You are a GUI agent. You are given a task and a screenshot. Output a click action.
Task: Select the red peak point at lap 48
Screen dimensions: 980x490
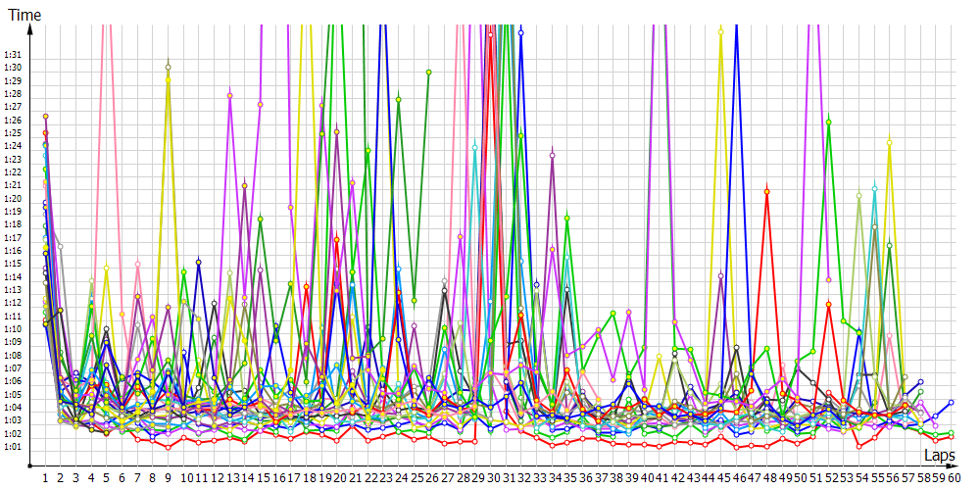pos(766,191)
